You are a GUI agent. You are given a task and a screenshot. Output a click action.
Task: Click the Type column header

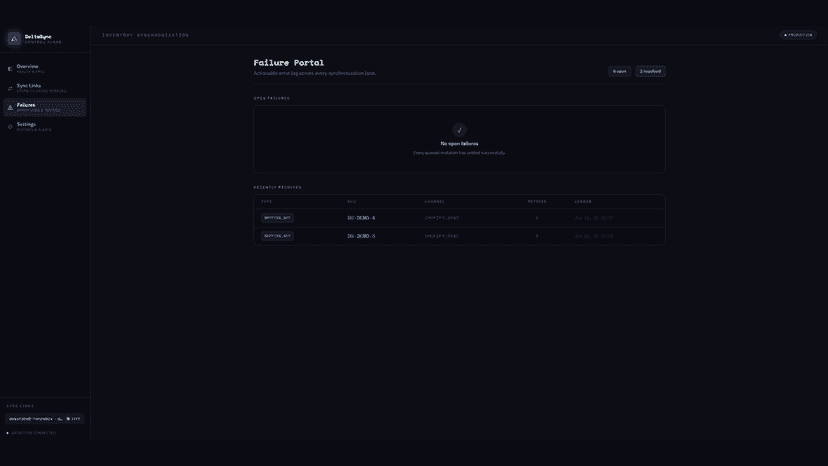pos(267,201)
